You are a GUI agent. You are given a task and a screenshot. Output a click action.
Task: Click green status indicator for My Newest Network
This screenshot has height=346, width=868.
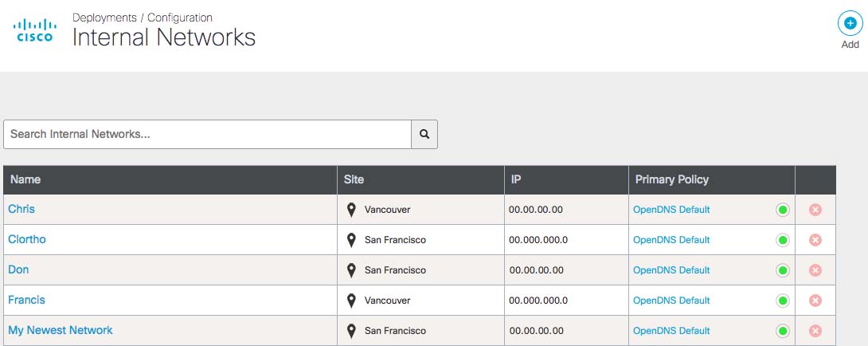783,331
